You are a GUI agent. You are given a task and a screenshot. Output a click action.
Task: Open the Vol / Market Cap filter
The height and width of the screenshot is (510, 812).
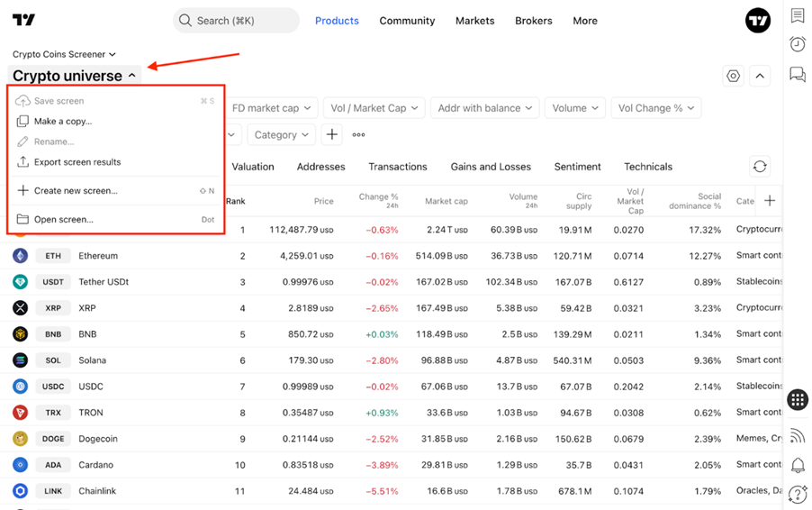click(374, 108)
